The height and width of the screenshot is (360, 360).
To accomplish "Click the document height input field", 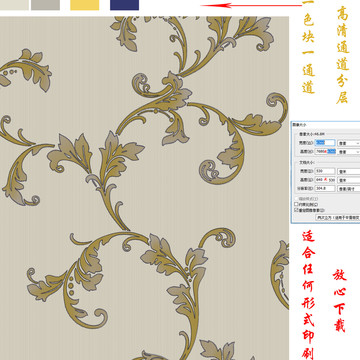I will coord(325,180).
